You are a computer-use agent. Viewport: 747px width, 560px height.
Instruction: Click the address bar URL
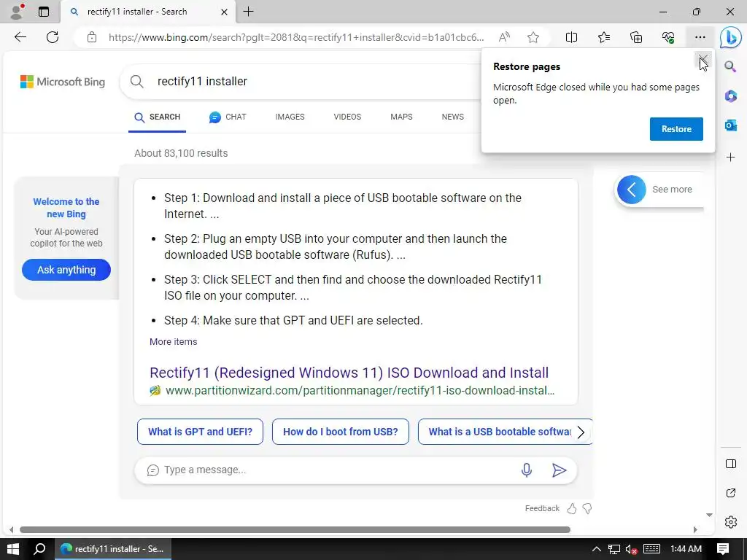(296, 37)
